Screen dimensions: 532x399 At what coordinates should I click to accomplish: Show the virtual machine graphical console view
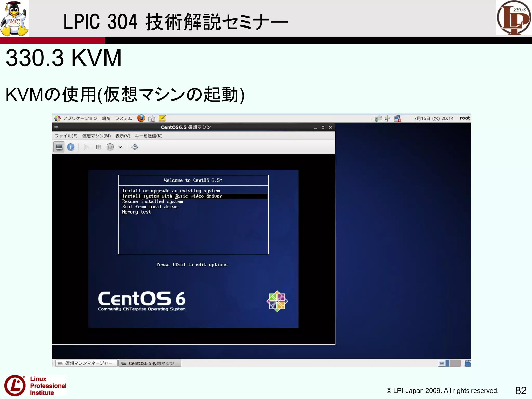coord(59,147)
